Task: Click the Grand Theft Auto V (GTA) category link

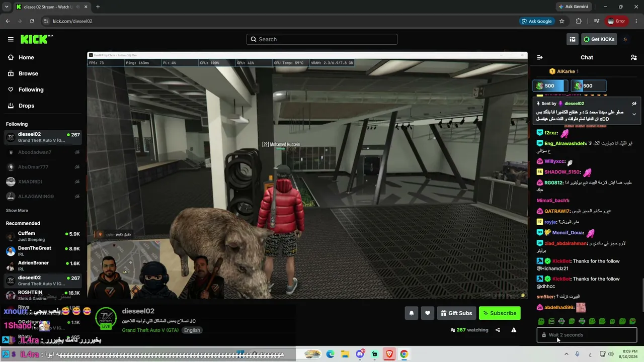Action: pos(150,330)
